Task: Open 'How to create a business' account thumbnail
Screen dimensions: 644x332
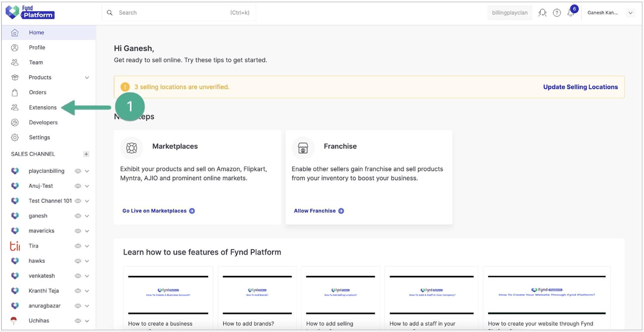Action: [x=168, y=295]
